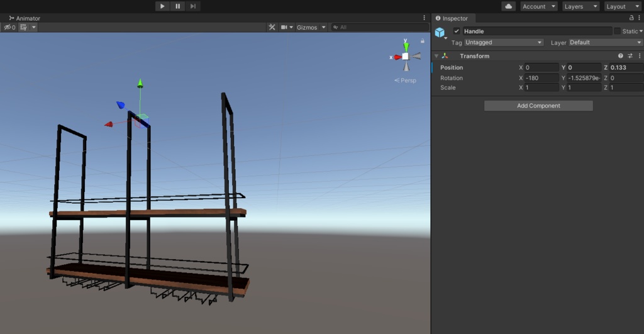The width and height of the screenshot is (644, 334).
Task: Open the Transform component three-dot menu
Action: (x=640, y=56)
